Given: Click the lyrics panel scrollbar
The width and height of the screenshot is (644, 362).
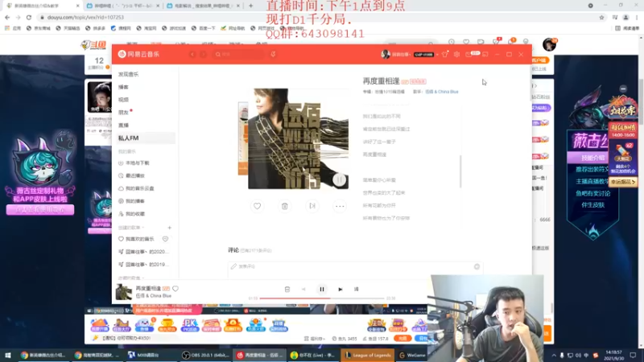Looking at the screenshot, I should 460,171.
